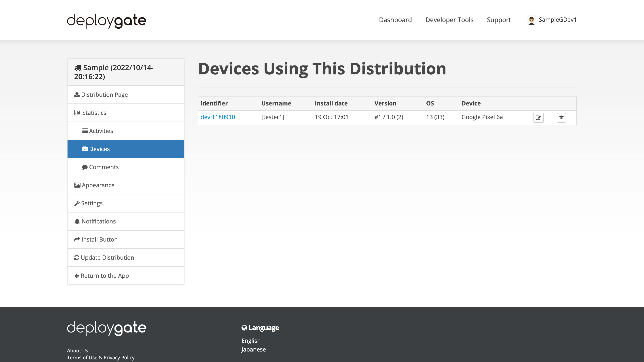Select the Devices briefcase icon in sidebar
Image resolution: width=644 pixels, height=362 pixels.
tap(85, 149)
